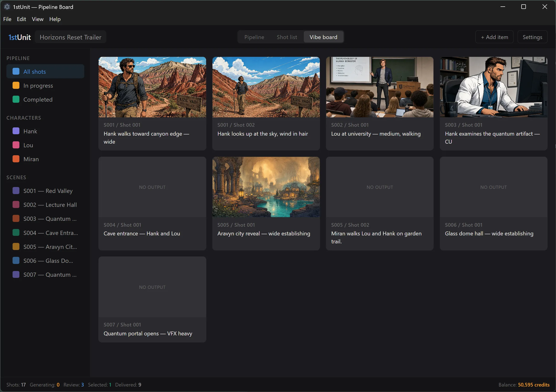Filter by character Lou
Image resolution: width=556 pixels, height=392 pixels.
click(x=45, y=145)
